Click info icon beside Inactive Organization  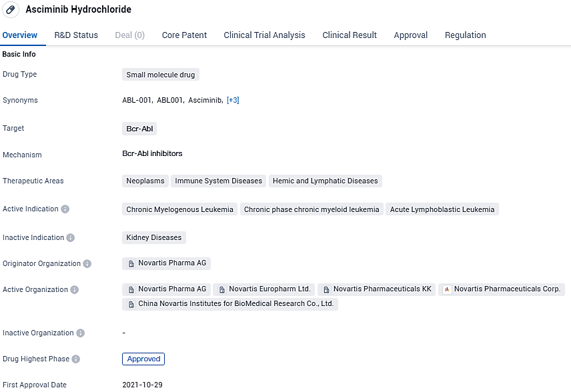[80, 333]
